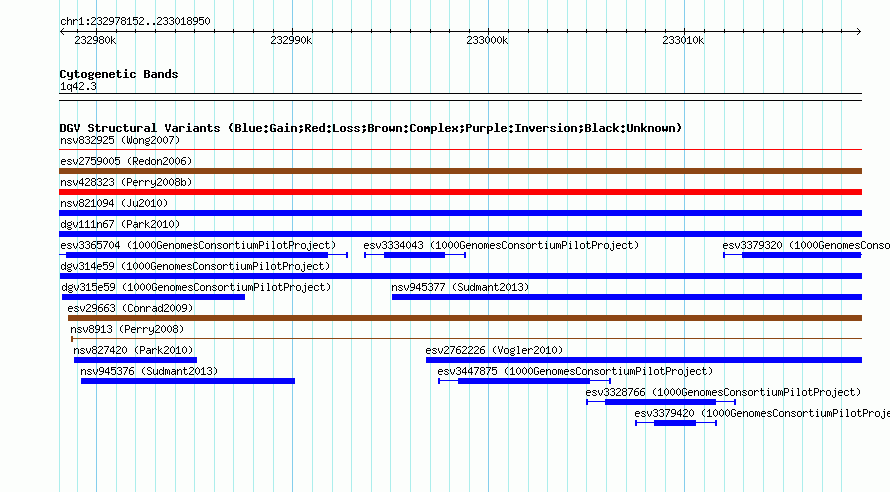Image resolution: width=890 pixels, height=492 pixels.
Task: Click the esv3334043 variant label
Action: tap(501, 245)
